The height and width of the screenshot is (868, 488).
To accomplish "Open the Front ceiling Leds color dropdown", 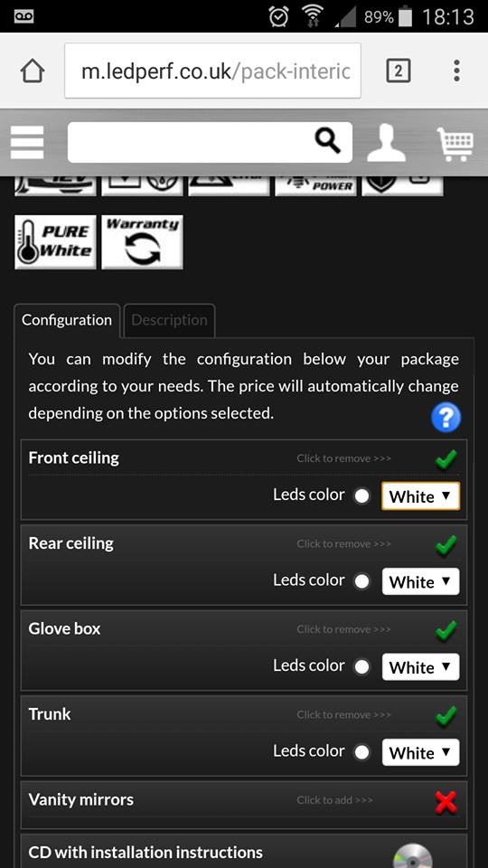I will [420, 496].
